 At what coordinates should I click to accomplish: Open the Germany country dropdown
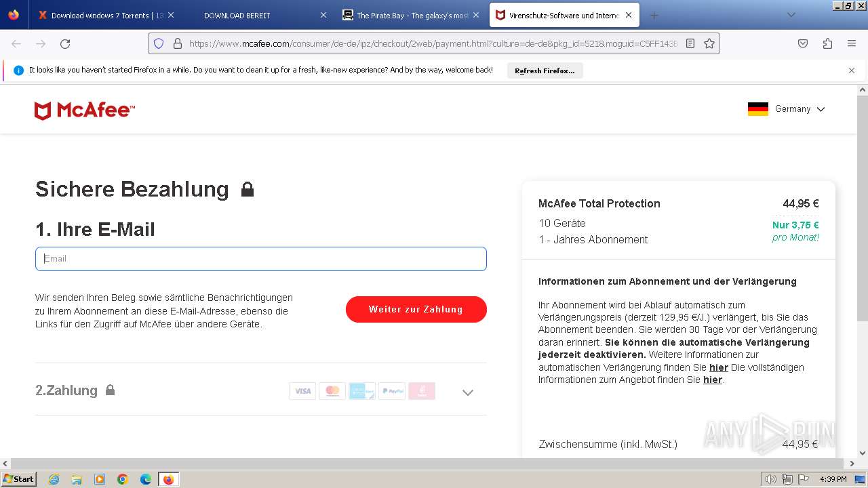pos(787,109)
